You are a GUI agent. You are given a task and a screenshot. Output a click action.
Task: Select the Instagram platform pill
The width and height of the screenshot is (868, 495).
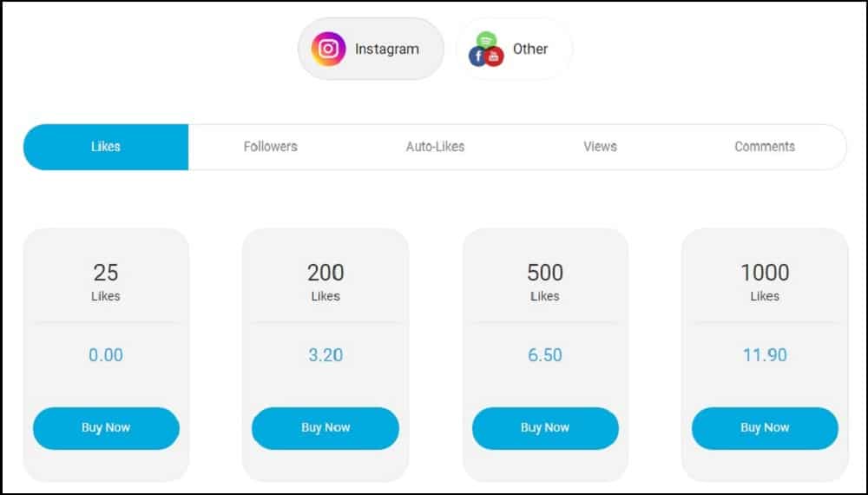pyautogui.click(x=371, y=49)
